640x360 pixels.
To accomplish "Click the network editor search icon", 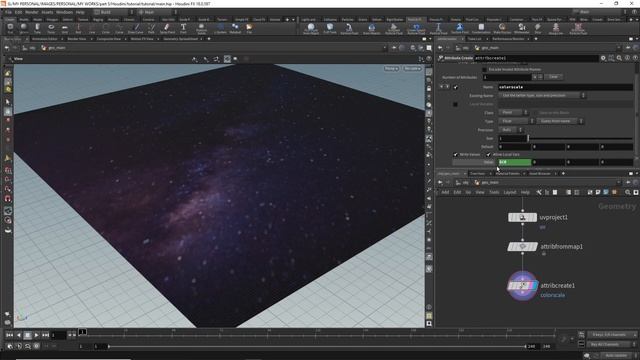I will (628, 192).
